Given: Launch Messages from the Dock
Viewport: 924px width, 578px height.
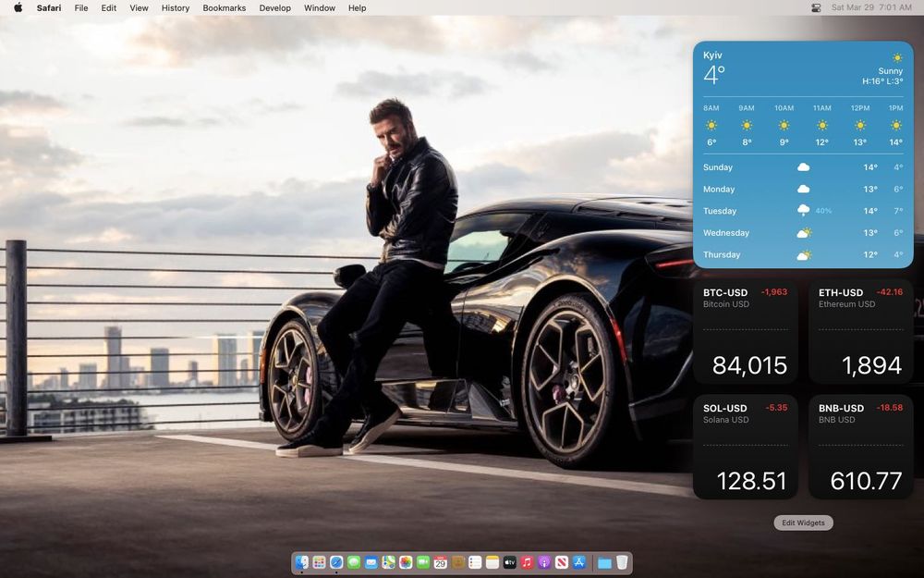Looking at the screenshot, I should click(354, 562).
